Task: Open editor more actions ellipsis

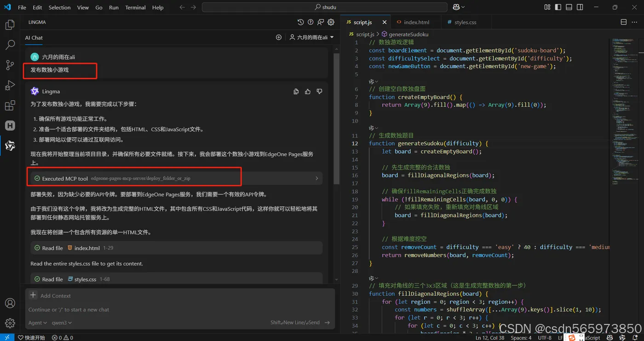Action: pyautogui.click(x=635, y=22)
